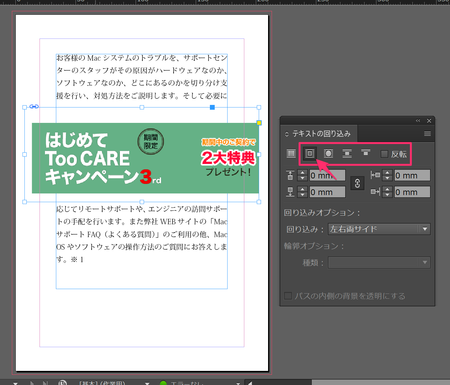Decrease the bottom offset with down arrow
This screenshot has height=385, width=450.
pos(302,195)
